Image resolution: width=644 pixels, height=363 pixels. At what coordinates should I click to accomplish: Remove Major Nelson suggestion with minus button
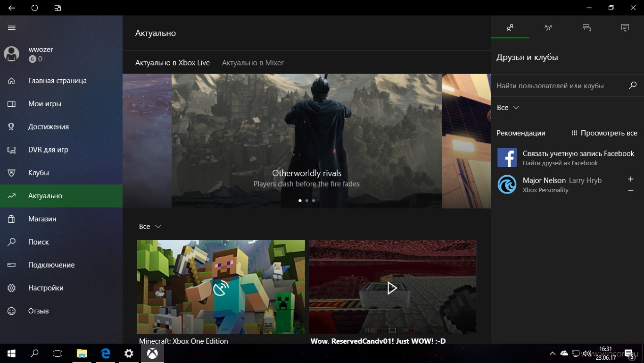[x=631, y=191]
